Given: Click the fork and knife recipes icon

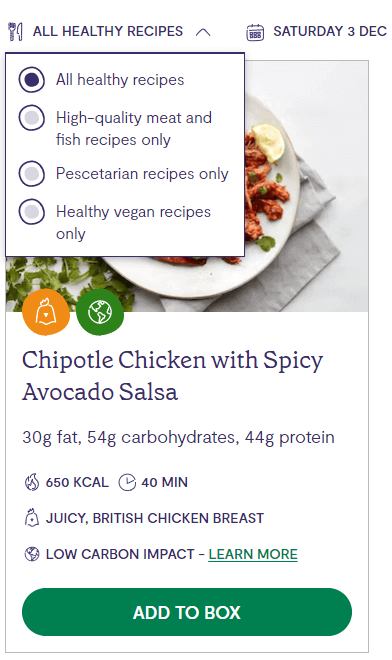Looking at the screenshot, I should coord(15,32).
